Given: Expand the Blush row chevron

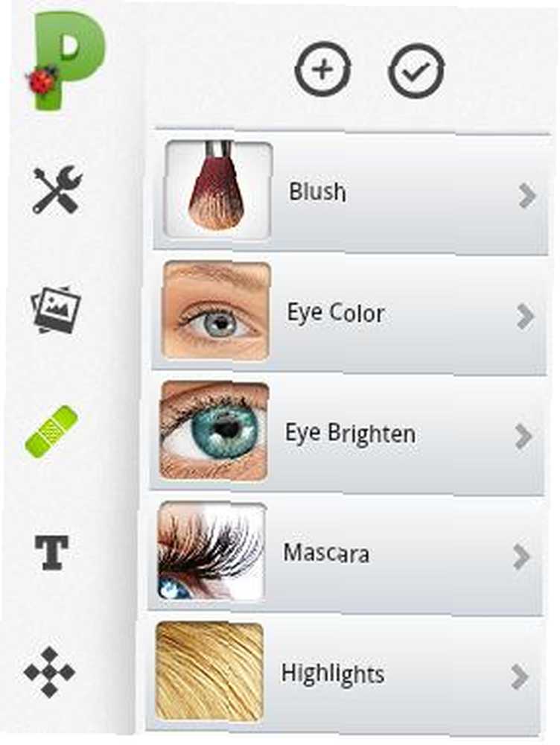Looking at the screenshot, I should point(527,196).
